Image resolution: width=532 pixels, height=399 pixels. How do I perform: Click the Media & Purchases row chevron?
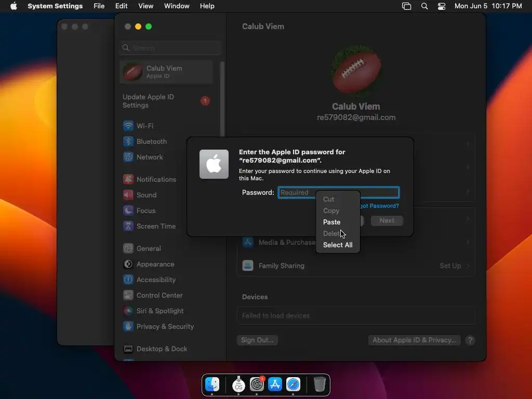pyautogui.click(x=468, y=242)
